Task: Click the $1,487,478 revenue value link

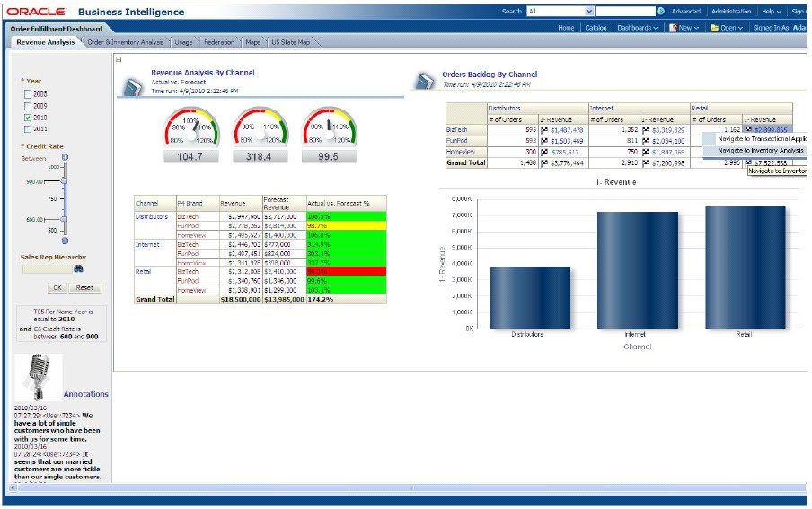Action: click(x=567, y=130)
